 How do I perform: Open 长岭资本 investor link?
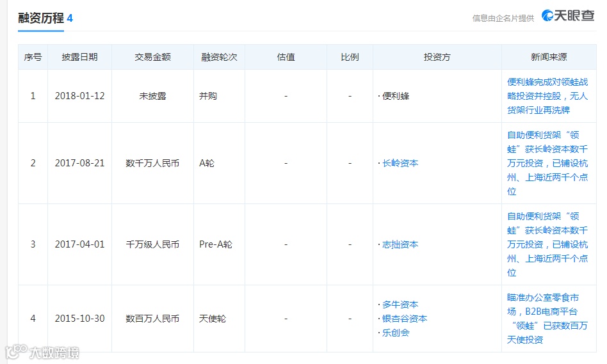[x=400, y=163]
